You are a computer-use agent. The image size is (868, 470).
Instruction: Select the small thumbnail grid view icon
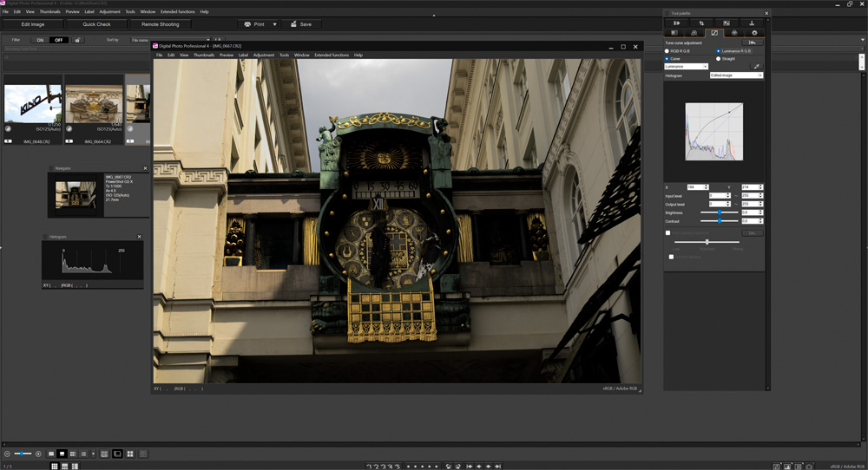coord(73,454)
